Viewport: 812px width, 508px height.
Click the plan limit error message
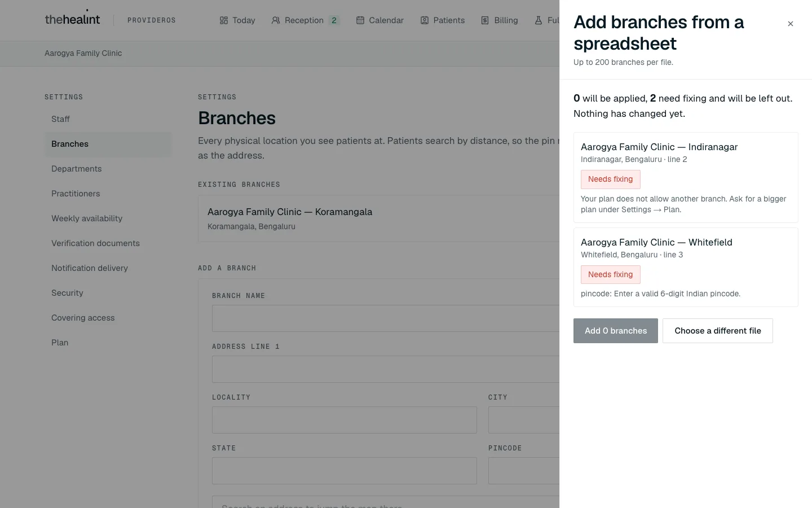pyautogui.click(x=683, y=204)
